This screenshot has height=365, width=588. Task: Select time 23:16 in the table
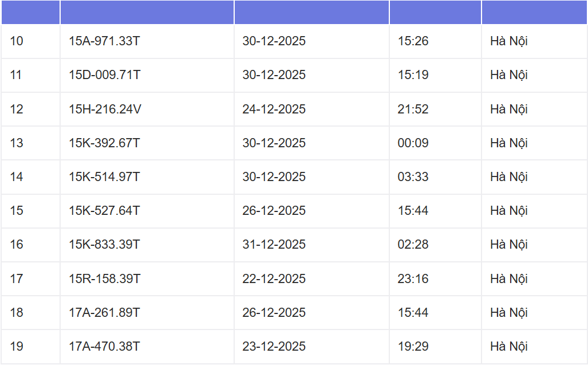pyautogui.click(x=413, y=279)
